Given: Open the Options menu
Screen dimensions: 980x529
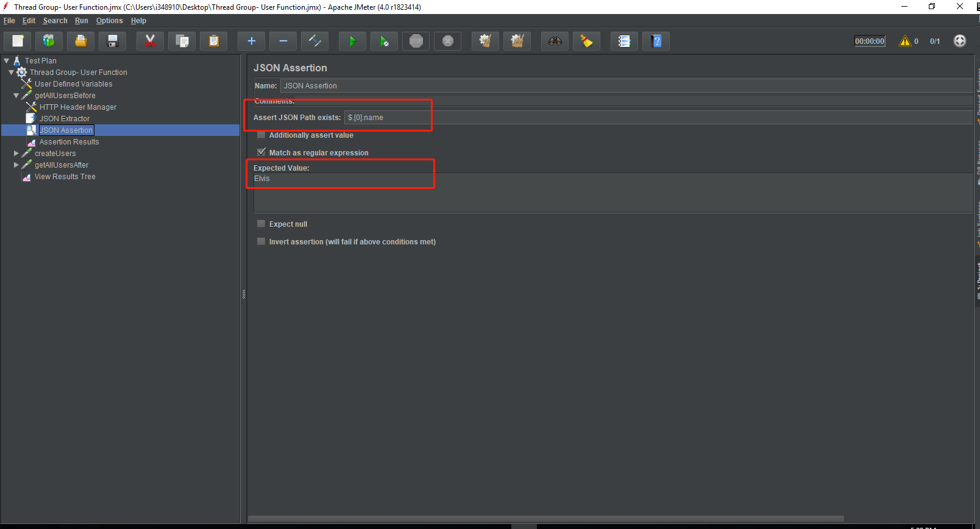Looking at the screenshot, I should pyautogui.click(x=110, y=21).
